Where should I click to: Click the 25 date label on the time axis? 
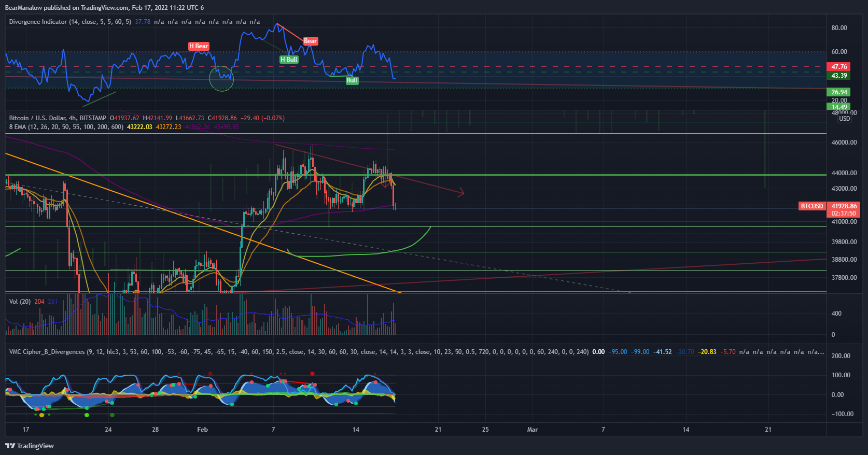pyautogui.click(x=485, y=430)
